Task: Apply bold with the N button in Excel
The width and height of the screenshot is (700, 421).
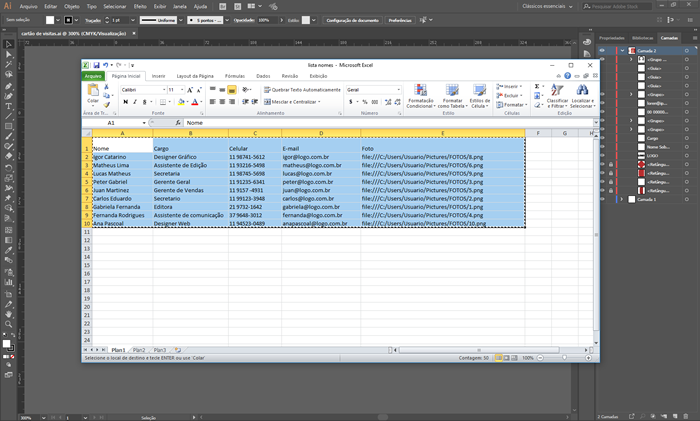Action: pyautogui.click(x=125, y=102)
